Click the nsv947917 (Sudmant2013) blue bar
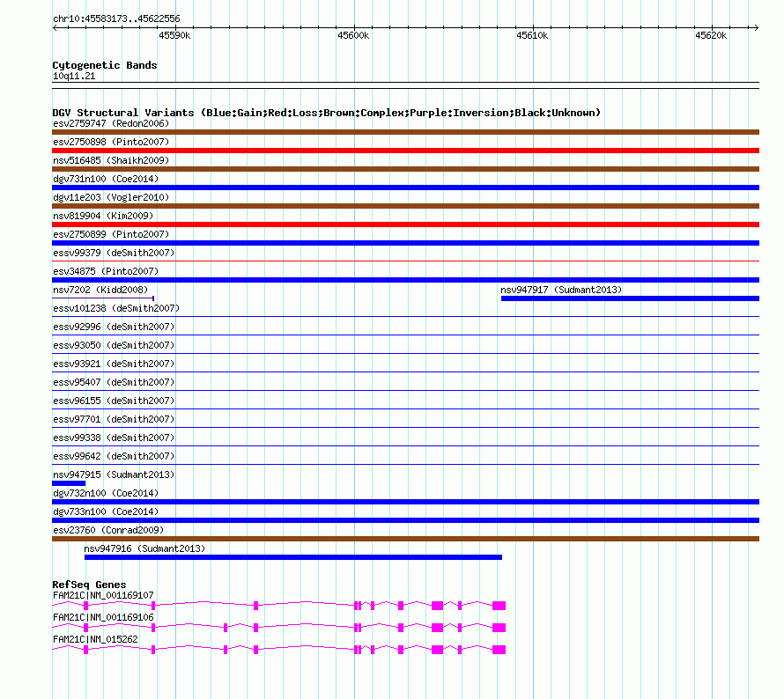The width and height of the screenshot is (784, 699). (630, 298)
